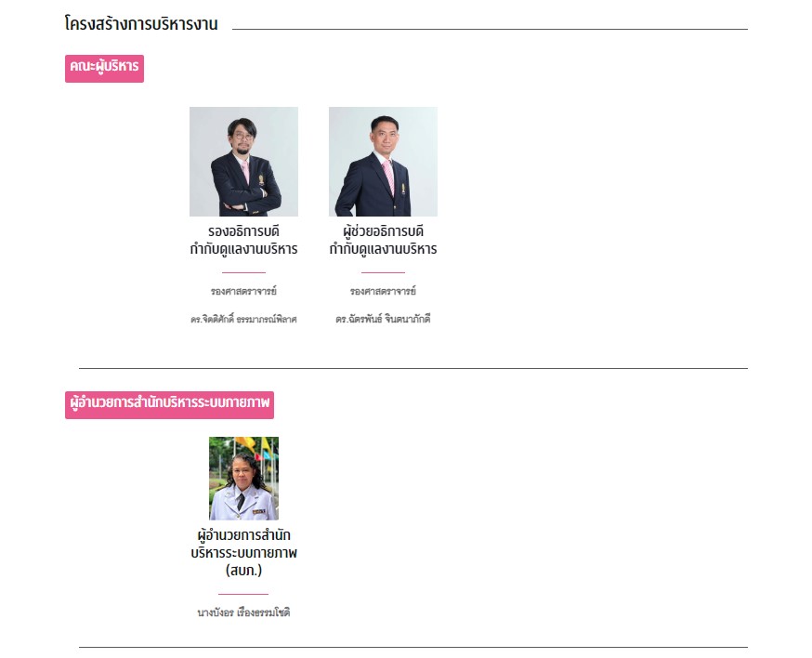Select รองศาสตราจารย์ text under ผู้ช่วยอธิการบดี

(x=383, y=291)
